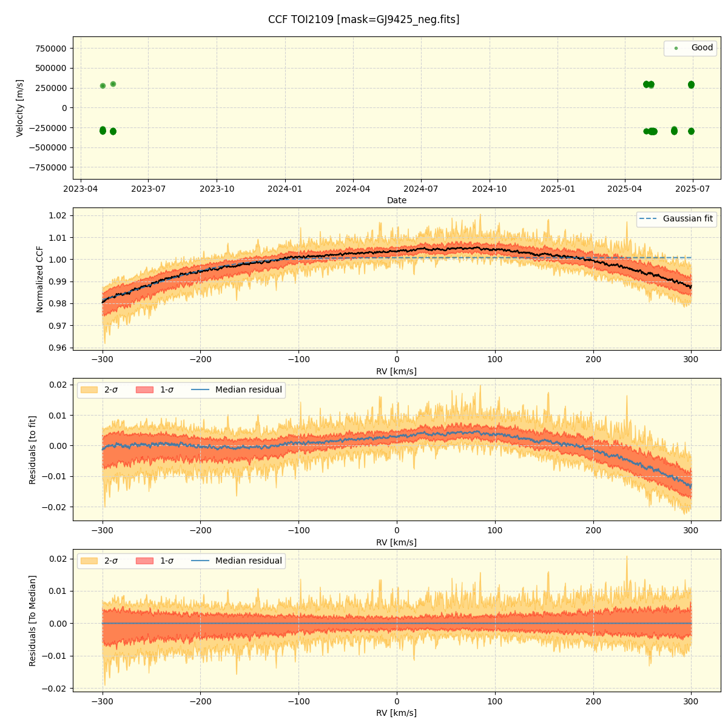Click the 2024-01 date tick label
This screenshot has height=728, width=728.
pos(285,189)
